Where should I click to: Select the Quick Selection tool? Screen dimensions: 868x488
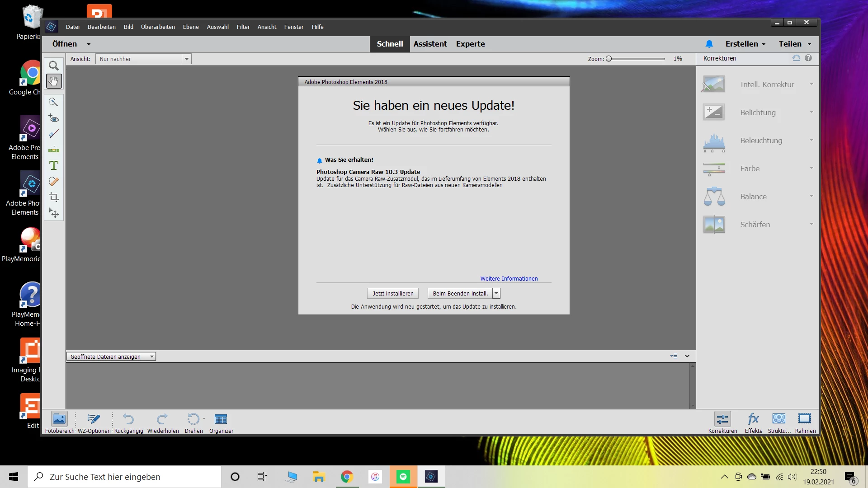point(54,102)
